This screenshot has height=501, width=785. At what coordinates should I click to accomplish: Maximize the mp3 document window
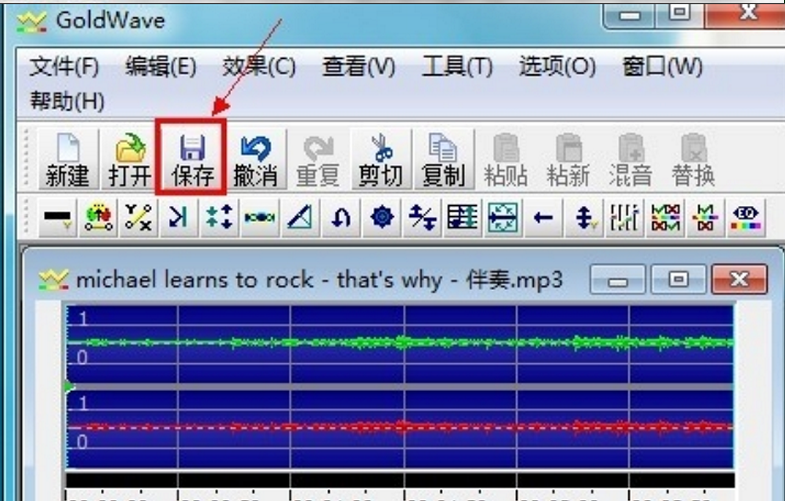[x=679, y=280]
